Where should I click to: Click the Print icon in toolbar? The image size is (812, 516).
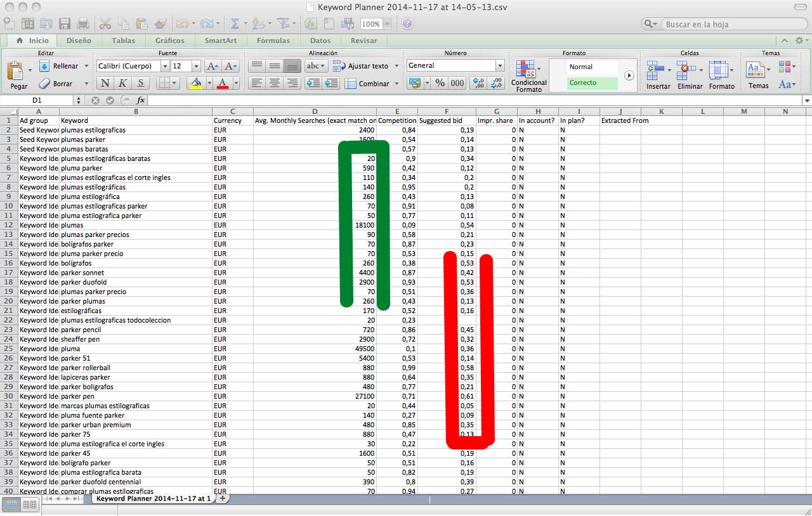point(83,24)
